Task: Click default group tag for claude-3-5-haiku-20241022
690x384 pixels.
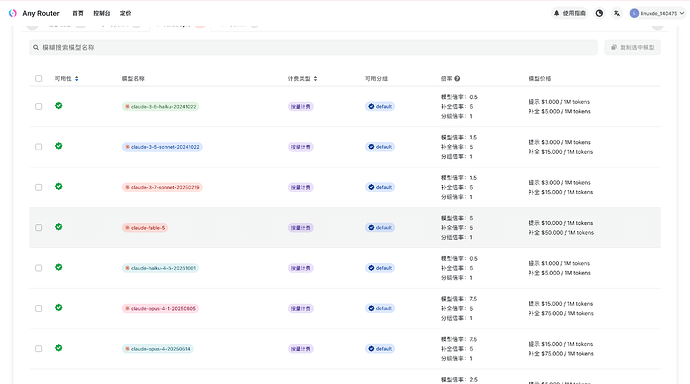Action: (380, 106)
